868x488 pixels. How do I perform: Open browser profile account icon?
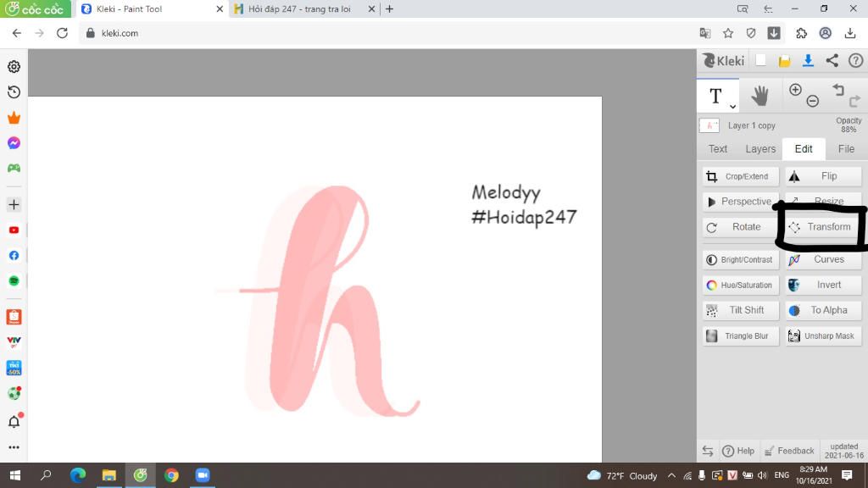[825, 33]
